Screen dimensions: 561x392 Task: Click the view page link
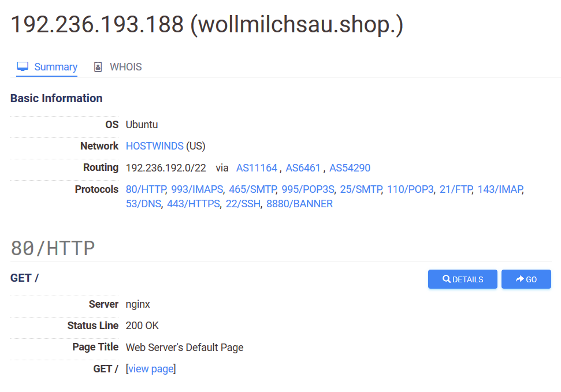pos(151,369)
